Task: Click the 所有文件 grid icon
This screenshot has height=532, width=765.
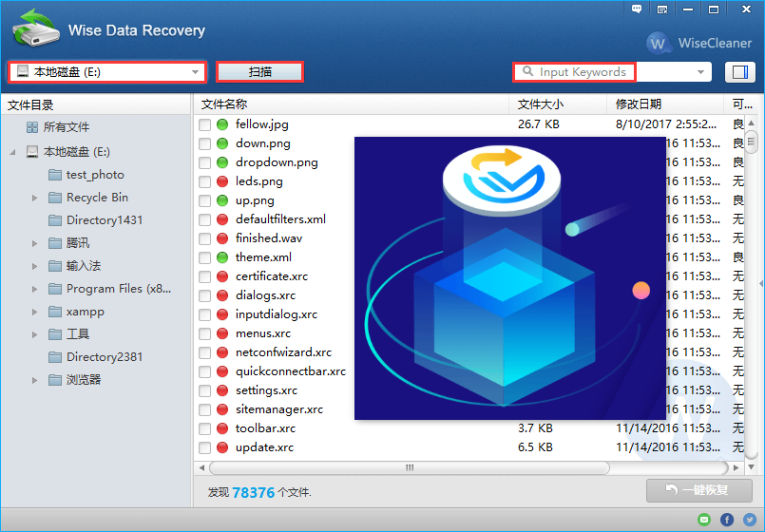Action: pos(32,127)
